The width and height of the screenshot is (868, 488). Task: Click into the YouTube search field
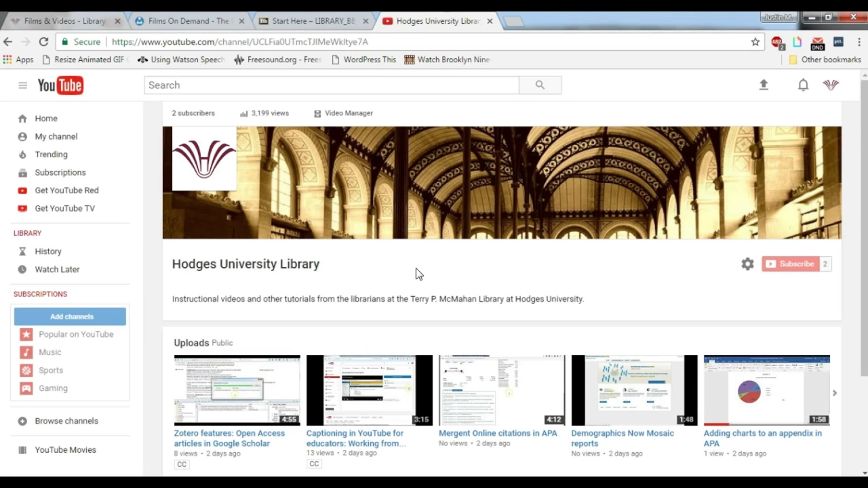click(x=332, y=85)
